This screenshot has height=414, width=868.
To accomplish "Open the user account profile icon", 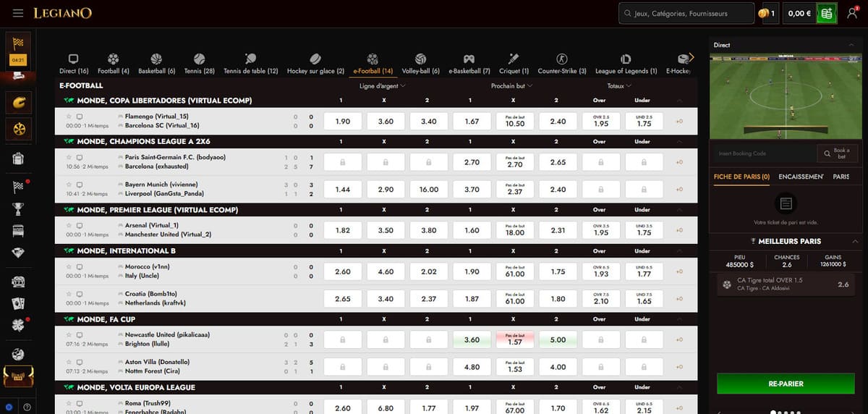I will click(852, 13).
